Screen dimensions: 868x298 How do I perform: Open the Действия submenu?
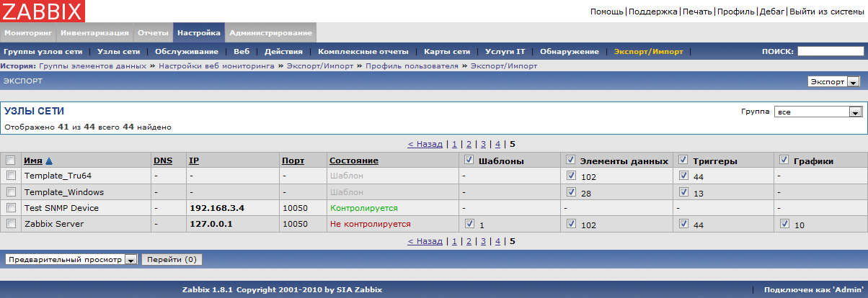point(283,52)
